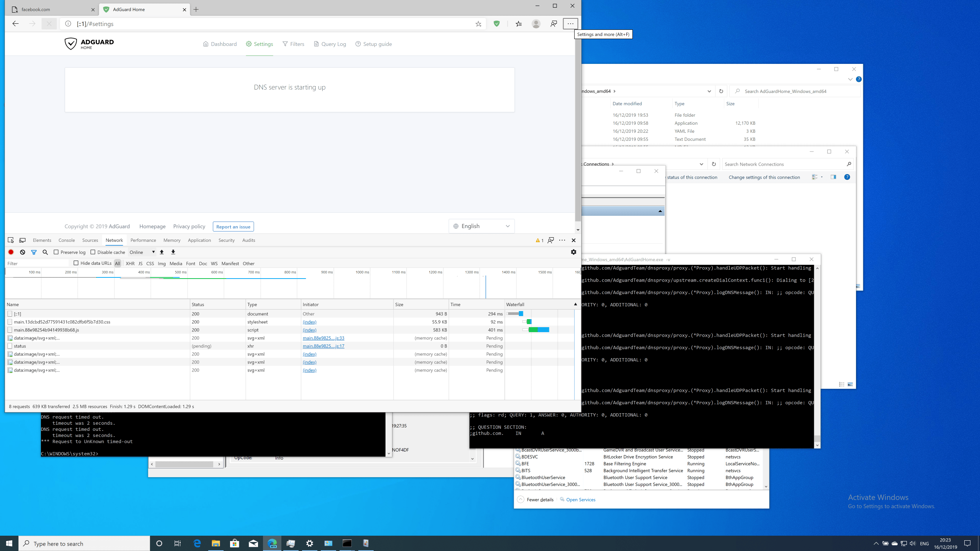Switch to the DevTools Elements tab
Image resolution: width=980 pixels, height=551 pixels.
[x=42, y=240]
